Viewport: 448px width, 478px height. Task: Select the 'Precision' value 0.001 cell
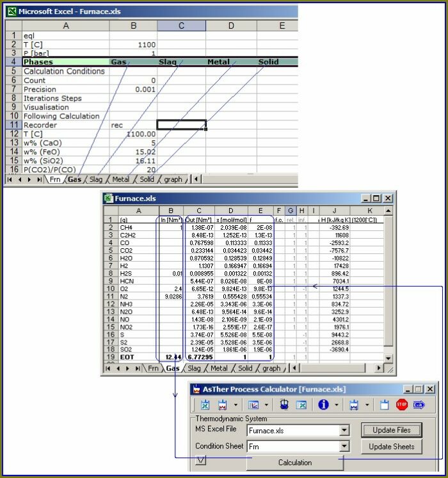[x=133, y=90]
